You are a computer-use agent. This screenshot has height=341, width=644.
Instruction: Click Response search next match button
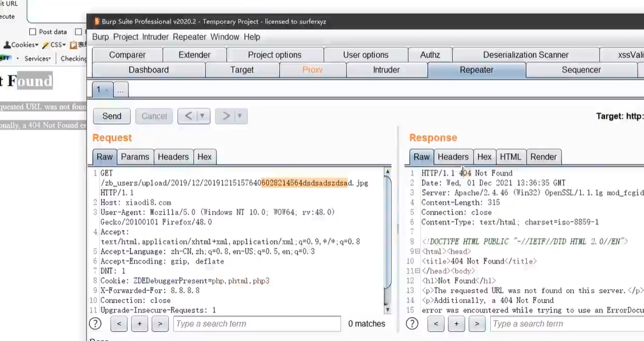[477, 324]
